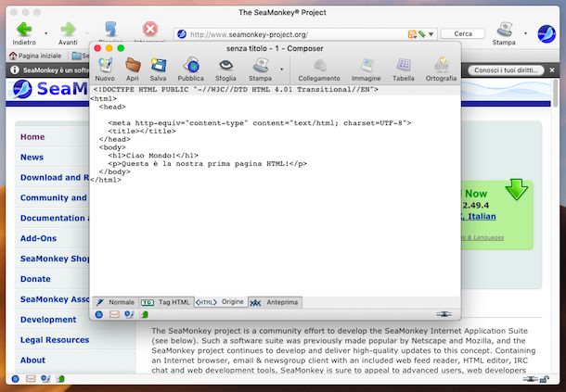This screenshot has height=392, width=566.
Task: Click the info icon in notification bar
Action: pos(15,70)
